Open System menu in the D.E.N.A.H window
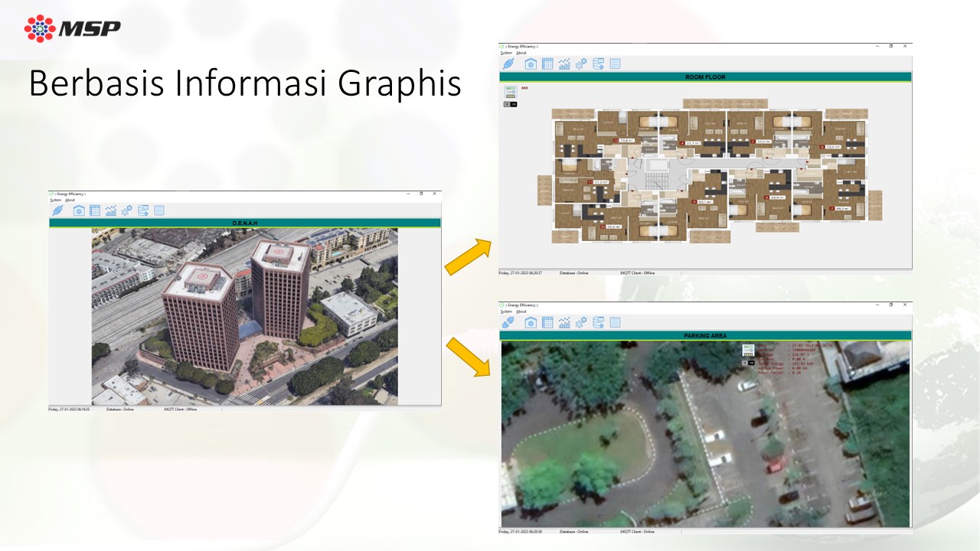 point(55,200)
